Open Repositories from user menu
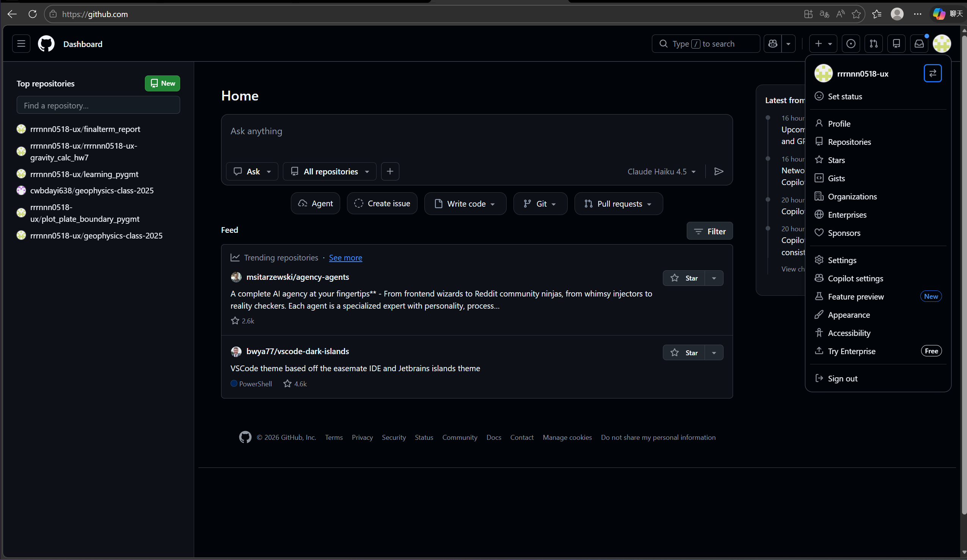This screenshot has width=967, height=560. [x=878, y=142]
